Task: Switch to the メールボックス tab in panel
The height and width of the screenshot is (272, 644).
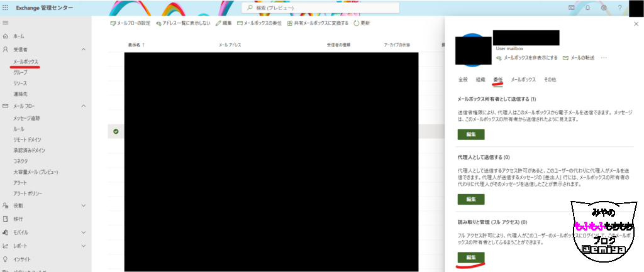Action: coord(523,80)
